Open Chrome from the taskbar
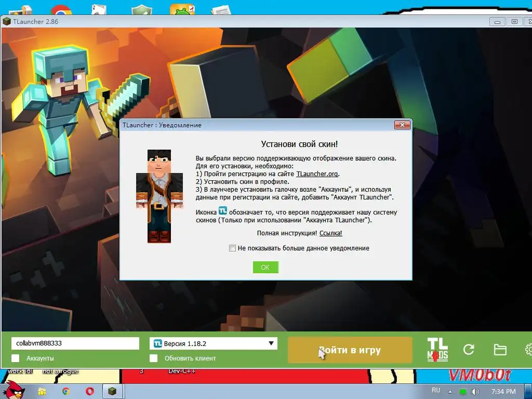The image size is (532, 399). pyautogui.click(x=66, y=392)
